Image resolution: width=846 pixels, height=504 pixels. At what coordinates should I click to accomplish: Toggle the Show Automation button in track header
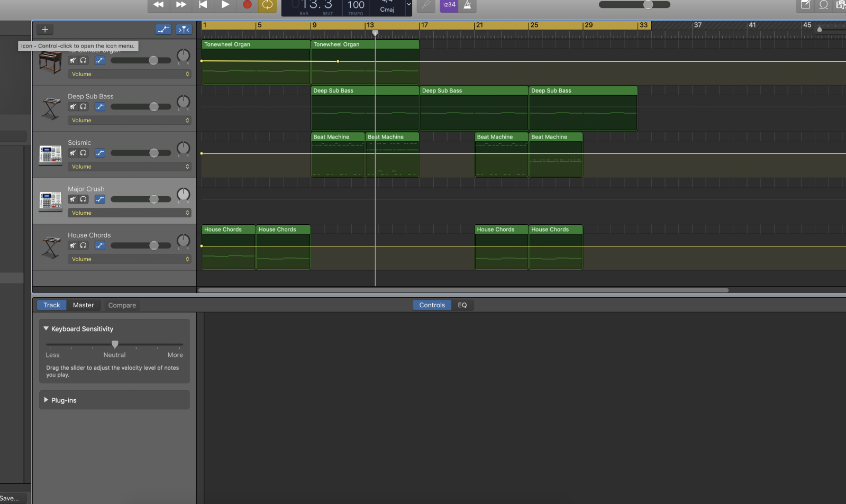pyautogui.click(x=163, y=30)
